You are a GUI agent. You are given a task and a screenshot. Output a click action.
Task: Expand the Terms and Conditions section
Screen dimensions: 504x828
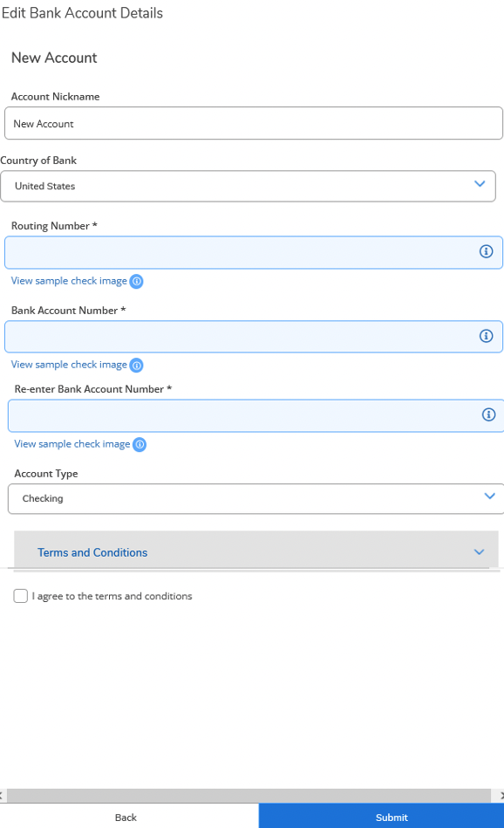click(256, 551)
